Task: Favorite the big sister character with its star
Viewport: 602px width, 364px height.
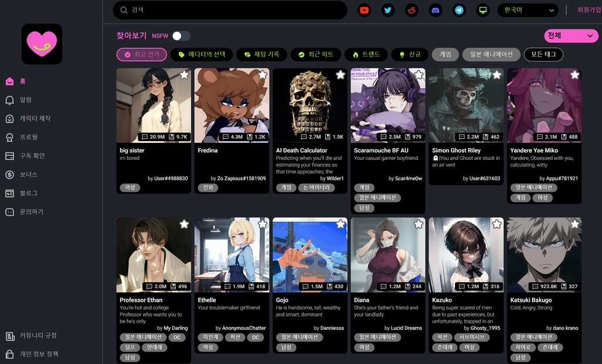Action: [183, 75]
